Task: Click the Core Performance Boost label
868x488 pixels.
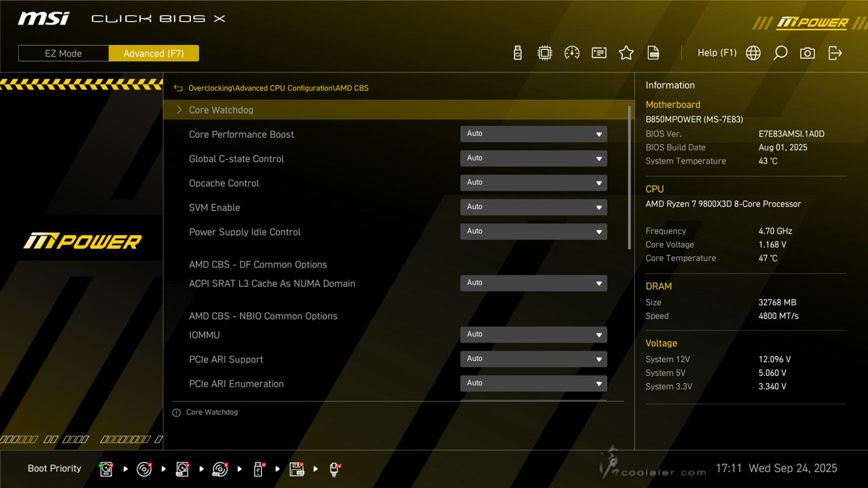Action: (x=242, y=134)
